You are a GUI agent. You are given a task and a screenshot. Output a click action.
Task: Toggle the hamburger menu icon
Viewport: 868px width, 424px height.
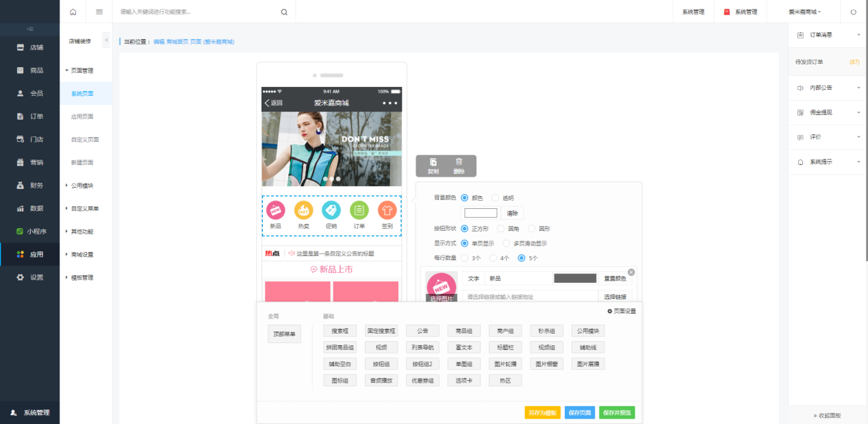(x=99, y=12)
